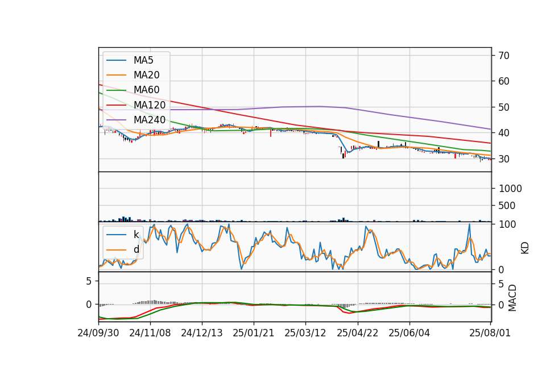Click the MA20 legend label
The image size is (546, 392).
[147, 75]
